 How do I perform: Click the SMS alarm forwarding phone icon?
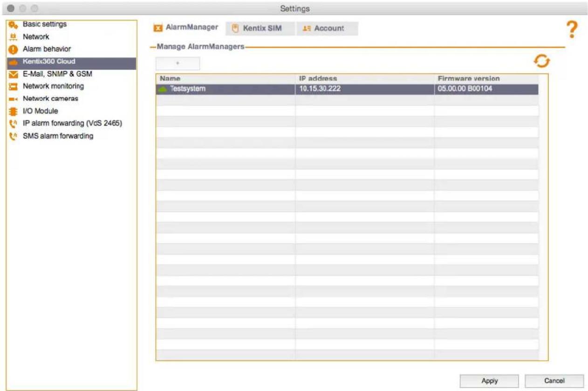click(x=13, y=136)
